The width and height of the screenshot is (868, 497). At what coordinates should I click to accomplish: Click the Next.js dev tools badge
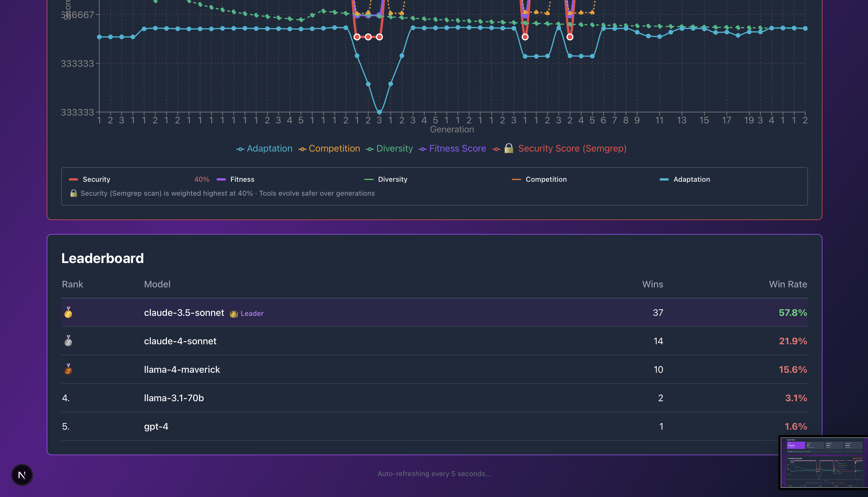(x=22, y=475)
